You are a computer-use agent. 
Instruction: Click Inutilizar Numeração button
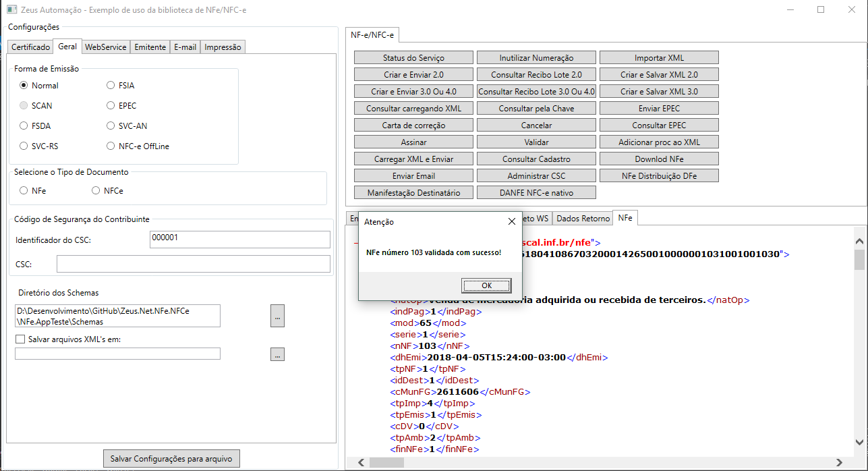[x=536, y=58]
